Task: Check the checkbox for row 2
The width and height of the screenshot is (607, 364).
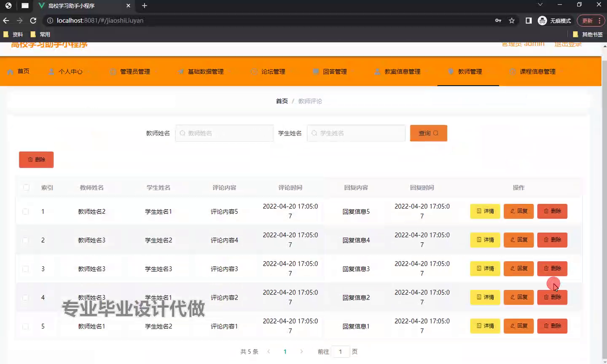Action: point(26,240)
